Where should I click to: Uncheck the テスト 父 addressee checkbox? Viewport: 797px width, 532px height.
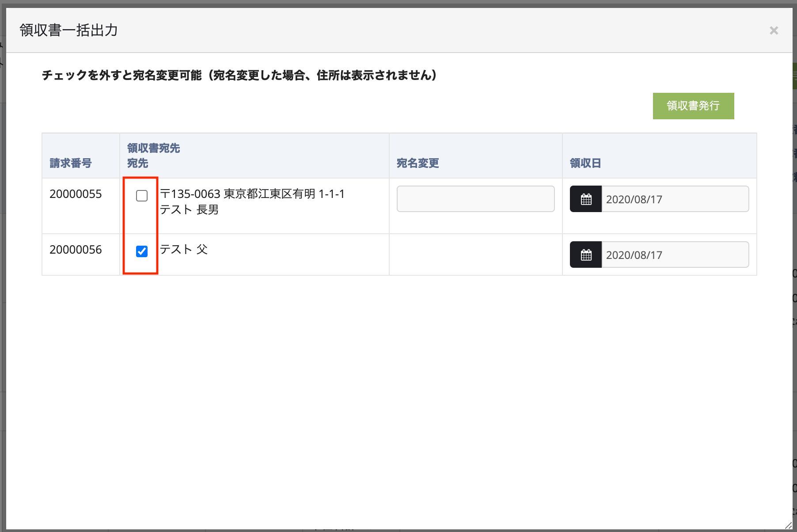tap(142, 251)
